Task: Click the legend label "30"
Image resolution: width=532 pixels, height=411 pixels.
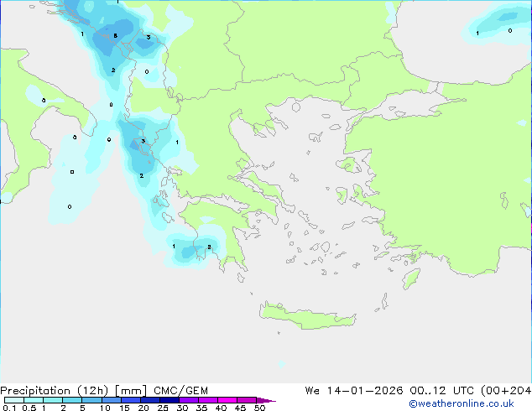Action: pyautogui.click(x=182, y=408)
